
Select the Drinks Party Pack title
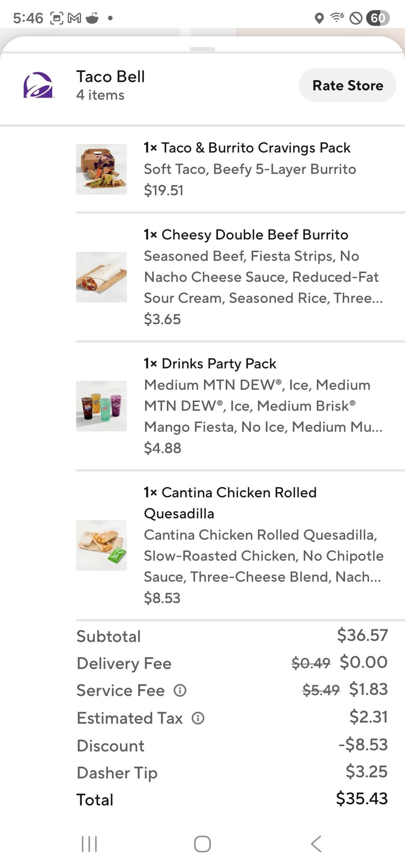pyautogui.click(x=210, y=364)
